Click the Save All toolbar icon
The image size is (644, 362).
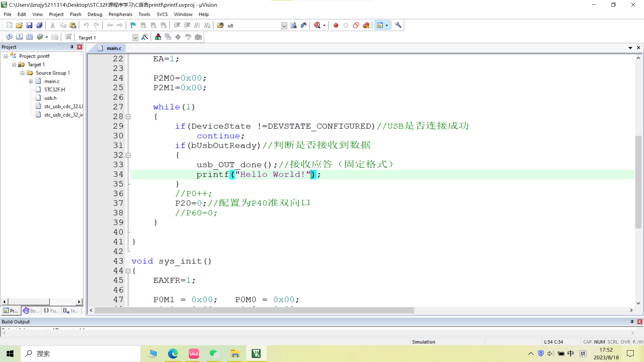(40, 25)
